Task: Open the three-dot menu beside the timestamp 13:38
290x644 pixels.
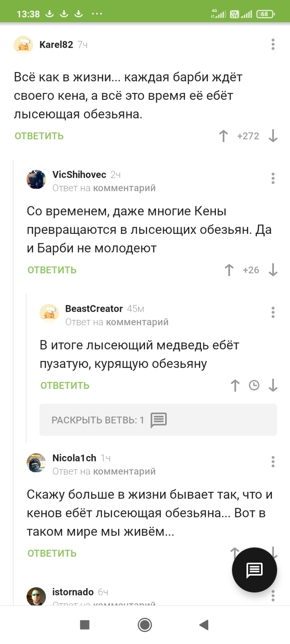Action: (x=97, y=13)
